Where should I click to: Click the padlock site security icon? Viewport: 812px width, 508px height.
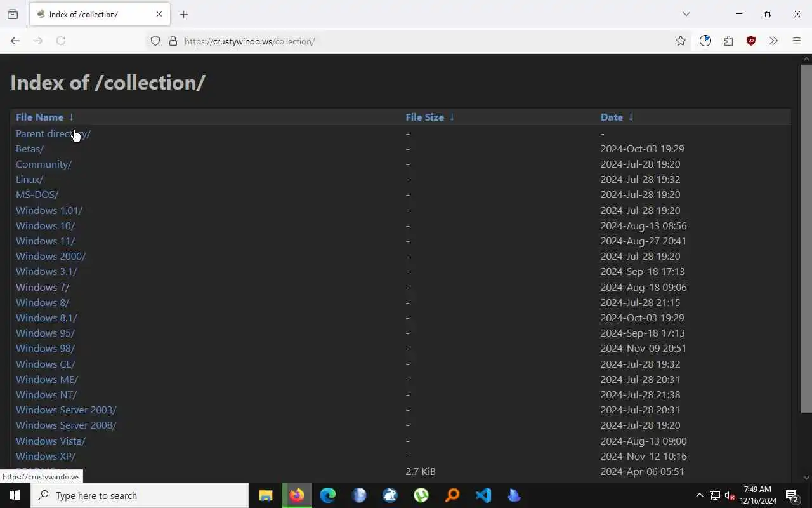click(x=173, y=41)
